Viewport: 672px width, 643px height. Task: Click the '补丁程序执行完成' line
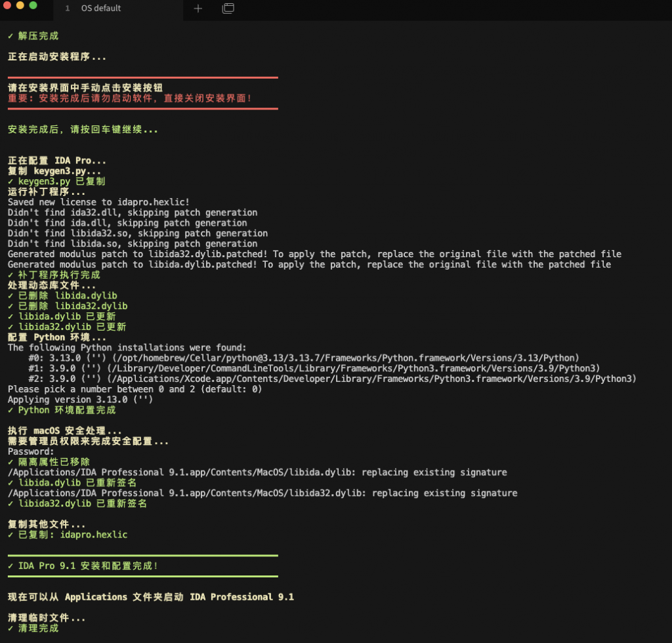click(54, 275)
